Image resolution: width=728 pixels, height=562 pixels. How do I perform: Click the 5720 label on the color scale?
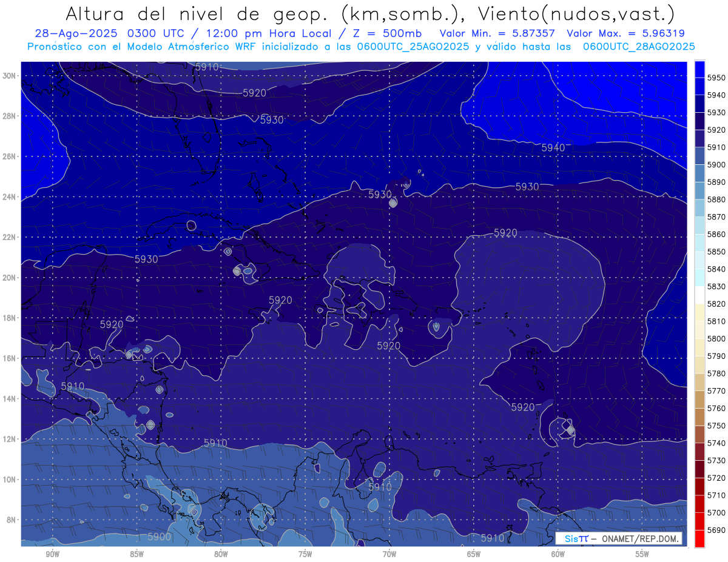tap(716, 478)
